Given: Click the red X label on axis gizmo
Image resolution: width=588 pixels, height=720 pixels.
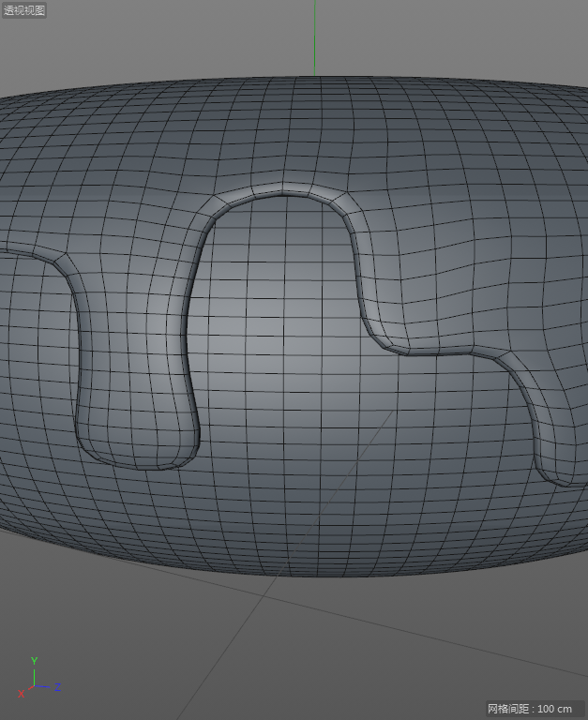Looking at the screenshot, I should (21, 694).
